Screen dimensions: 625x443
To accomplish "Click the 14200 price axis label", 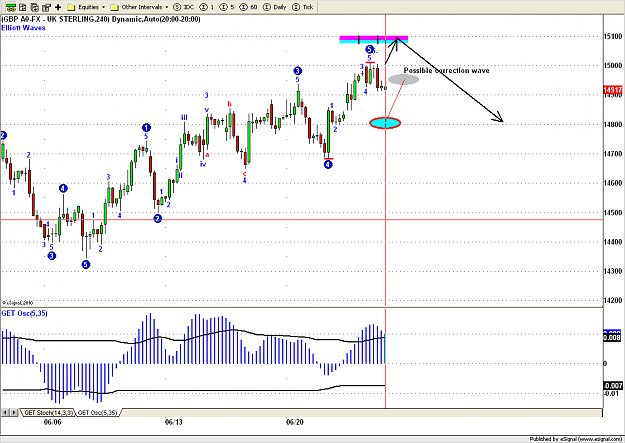I will pyautogui.click(x=613, y=300).
